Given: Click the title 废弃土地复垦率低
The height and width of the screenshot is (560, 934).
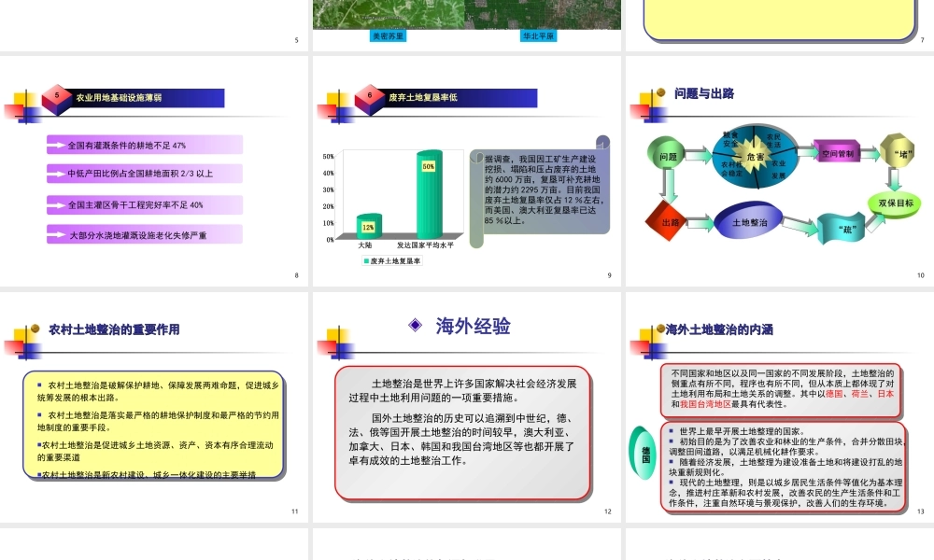Looking at the screenshot, I should point(423,97).
